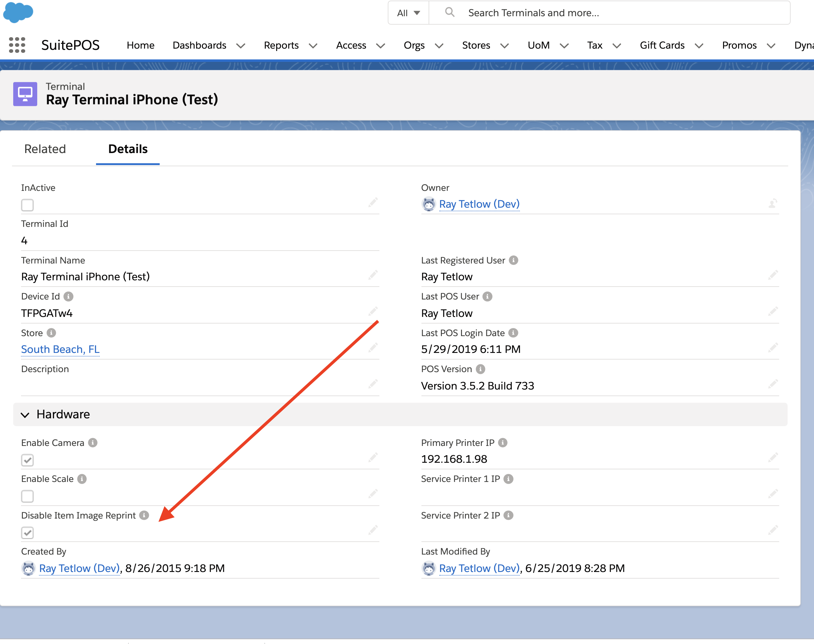Click the info icon next to POS Version

tap(480, 369)
